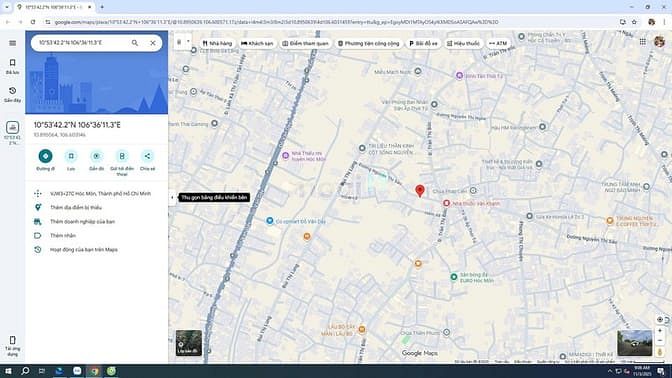This screenshot has height=378, width=672.
Task: Click Thêm địa điểm bị thiếu
Action: (96, 207)
